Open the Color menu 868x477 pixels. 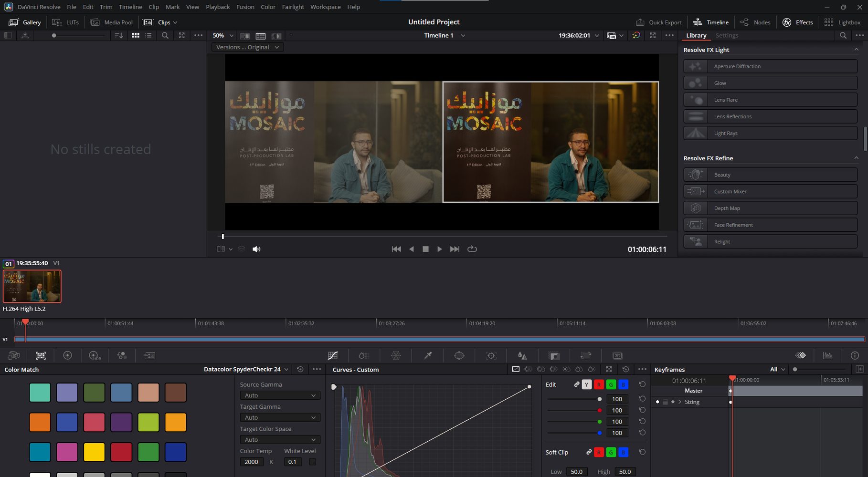(268, 7)
